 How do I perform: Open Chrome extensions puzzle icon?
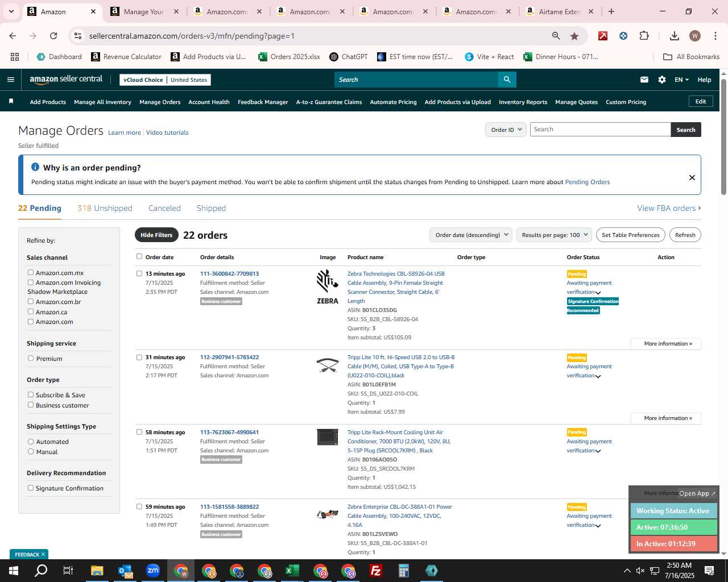[644, 36]
